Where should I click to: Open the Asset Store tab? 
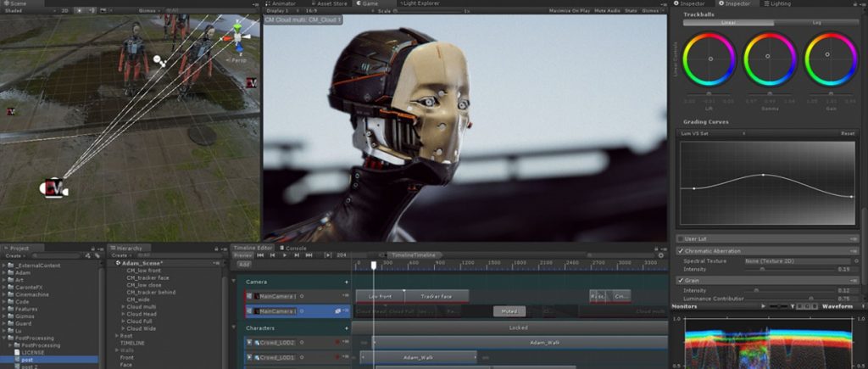coord(328,3)
